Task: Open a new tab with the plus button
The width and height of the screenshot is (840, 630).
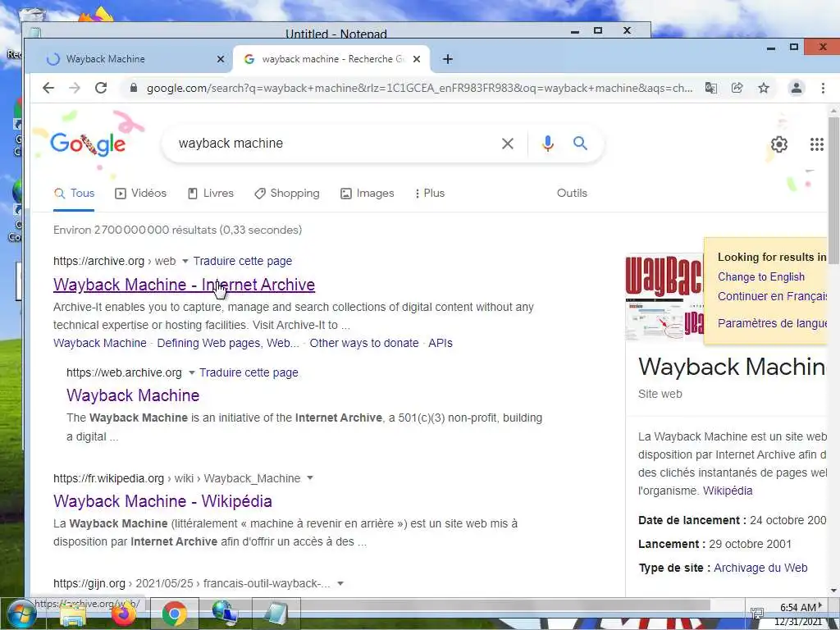Action: pyautogui.click(x=448, y=59)
